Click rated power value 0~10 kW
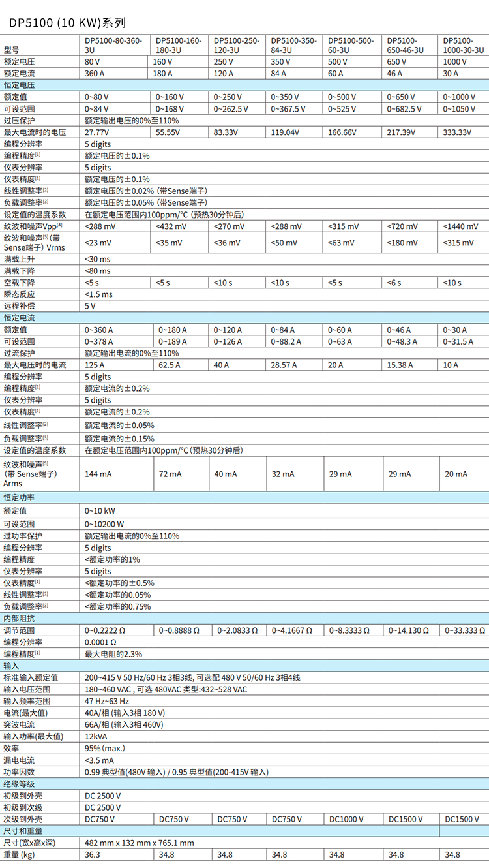This screenshot has width=489, height=868. (100, 512)
